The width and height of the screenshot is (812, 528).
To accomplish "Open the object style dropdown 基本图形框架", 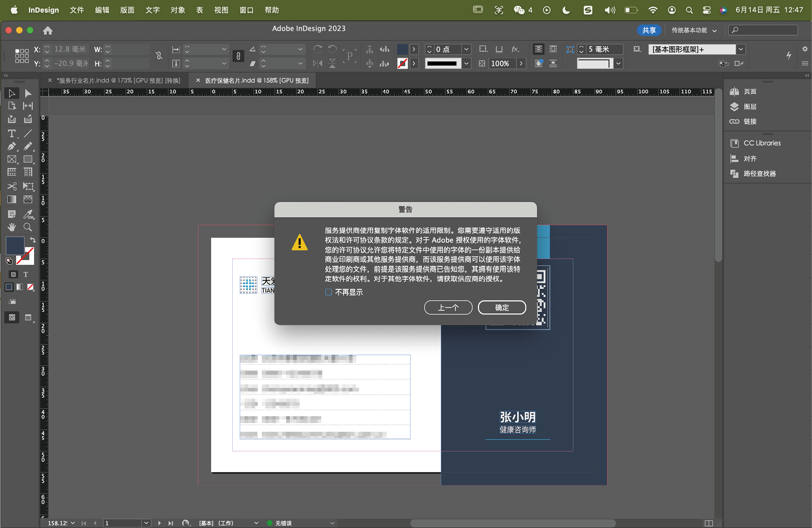I will pos(741,49).
